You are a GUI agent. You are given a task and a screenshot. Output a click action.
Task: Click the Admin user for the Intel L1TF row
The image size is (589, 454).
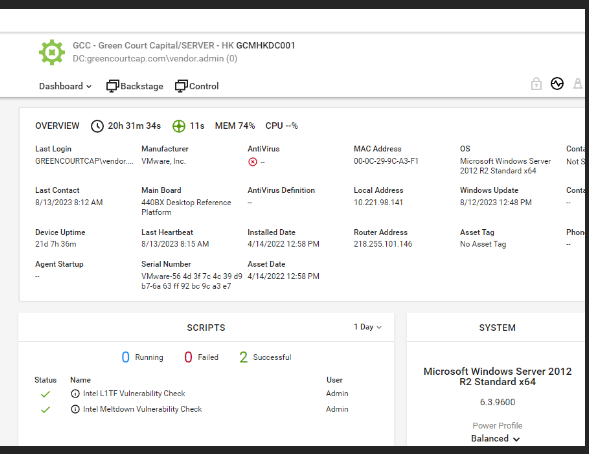337,394
